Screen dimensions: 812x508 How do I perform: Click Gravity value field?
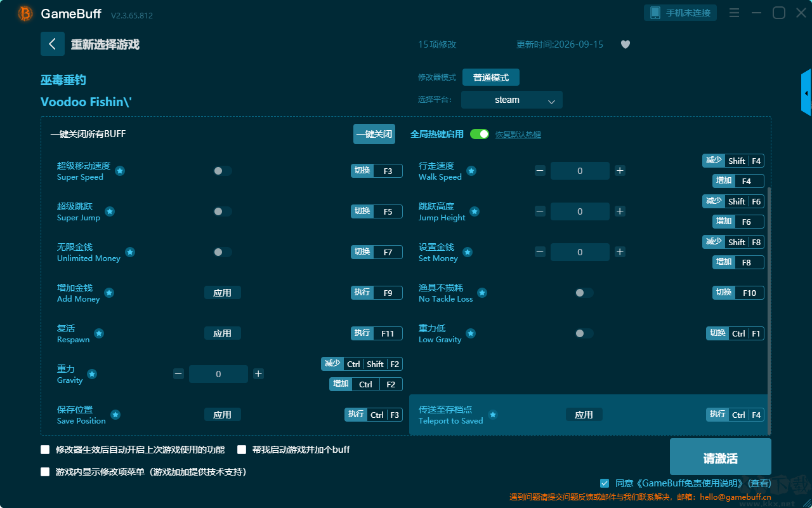coord(218,374)
